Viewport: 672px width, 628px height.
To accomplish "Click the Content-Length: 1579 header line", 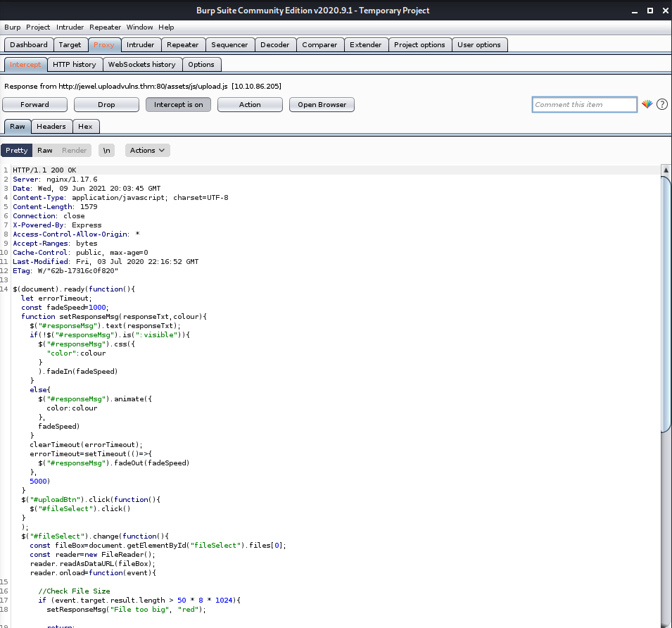I will 55,206.
